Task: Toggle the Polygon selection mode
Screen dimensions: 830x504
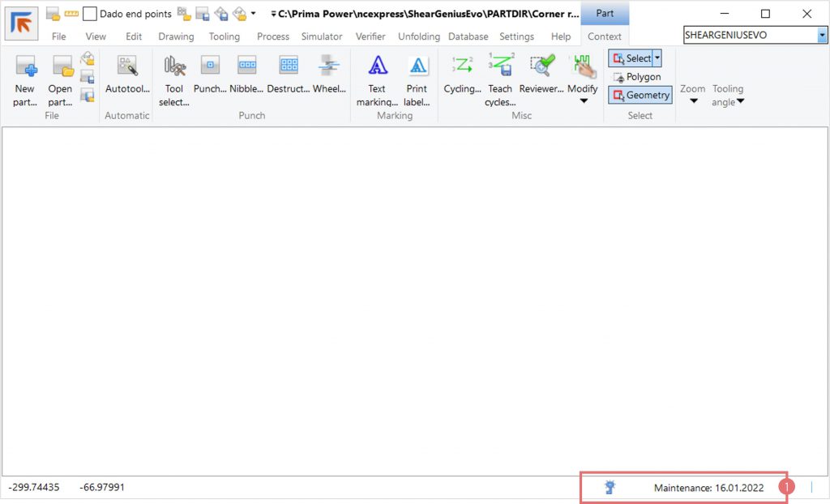Action: tap(637, 77)
